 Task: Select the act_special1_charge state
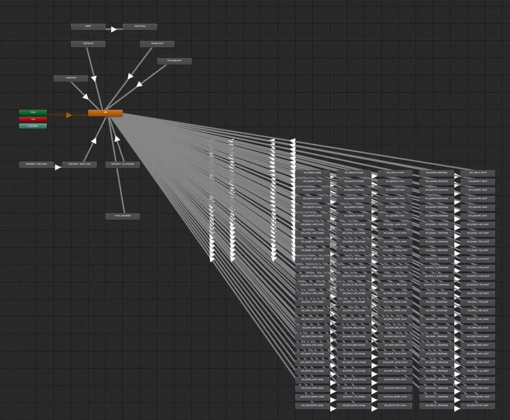[354, 182]
